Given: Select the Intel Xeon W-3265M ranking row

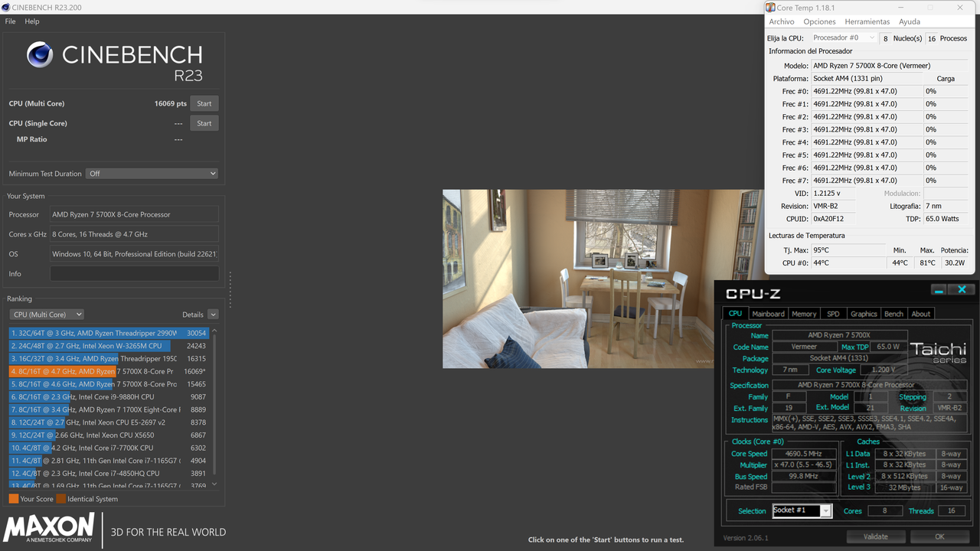Looking at the screenshot, I should (109, 346).
